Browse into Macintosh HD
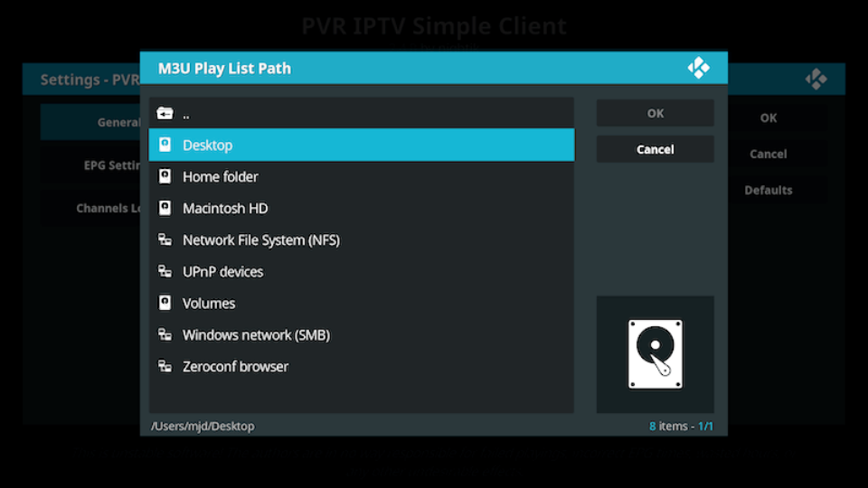The image size is (868, 488). [225, 209]
